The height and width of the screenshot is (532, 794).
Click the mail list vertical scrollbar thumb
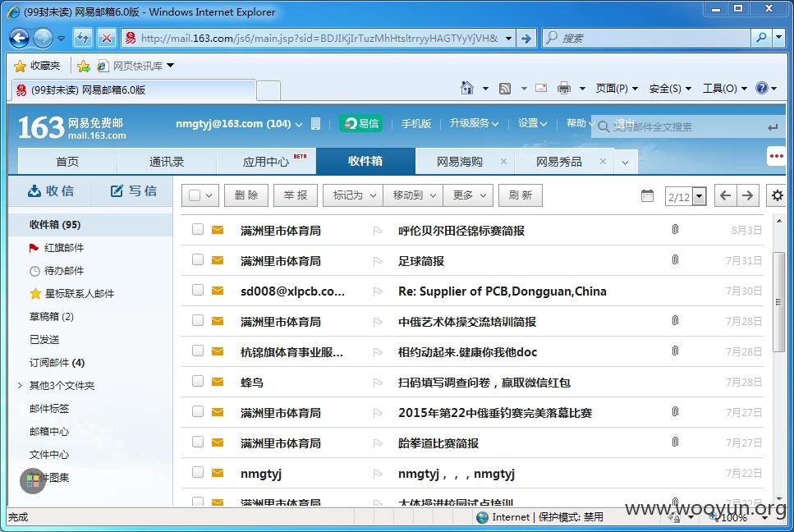pyautogui.click(x=778, y=301)
